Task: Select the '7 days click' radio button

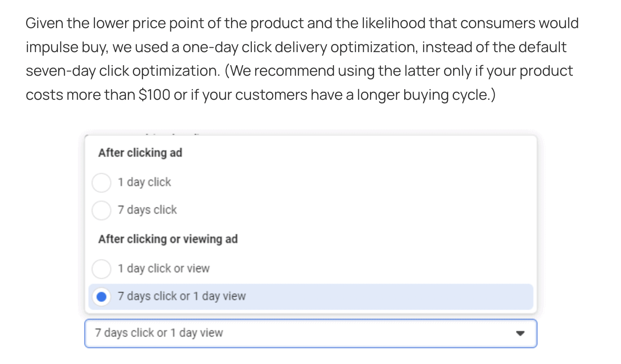Action: [x=101, y=210]
